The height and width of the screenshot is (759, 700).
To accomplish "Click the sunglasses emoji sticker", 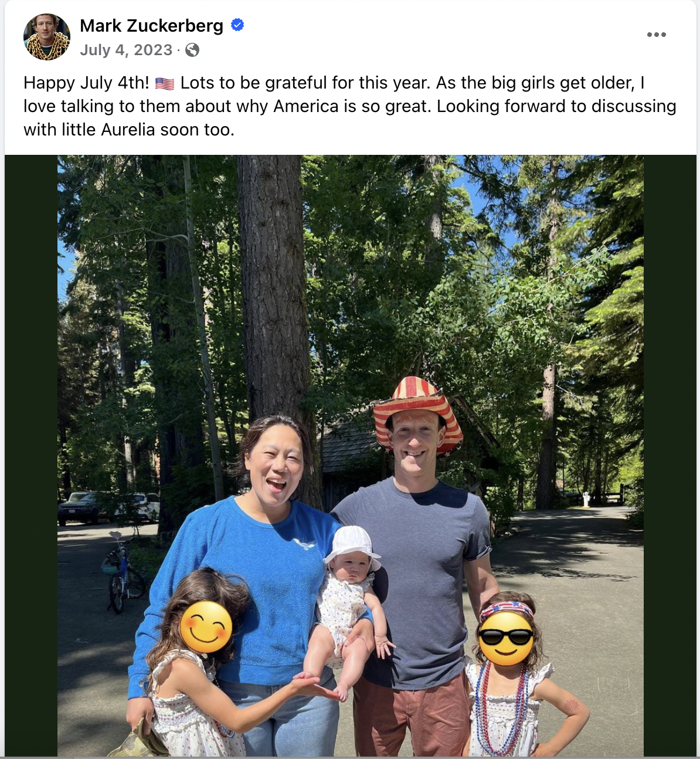I will click(505, 639).
